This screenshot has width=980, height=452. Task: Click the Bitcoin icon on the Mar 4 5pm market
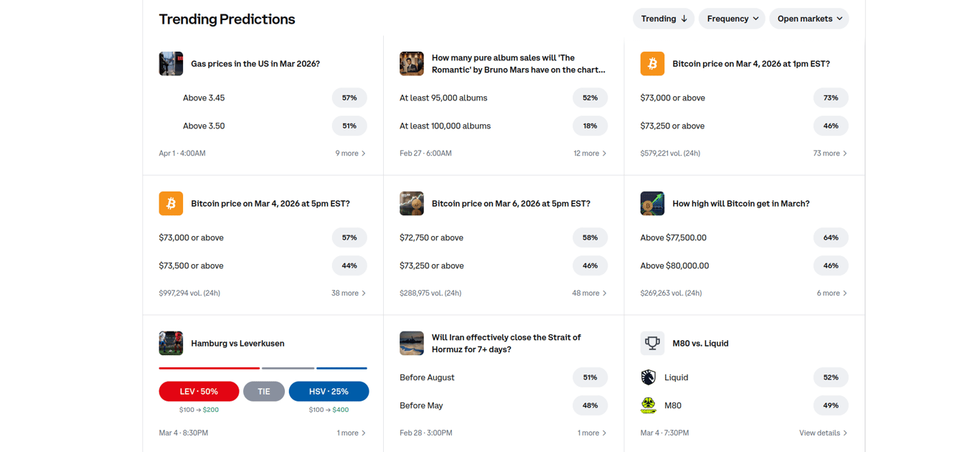(171, 203)
